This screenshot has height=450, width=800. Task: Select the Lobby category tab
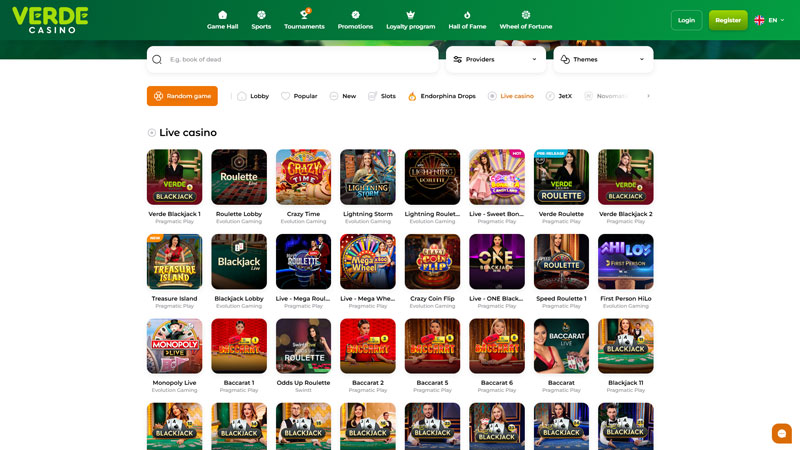[x=253, y=96]
